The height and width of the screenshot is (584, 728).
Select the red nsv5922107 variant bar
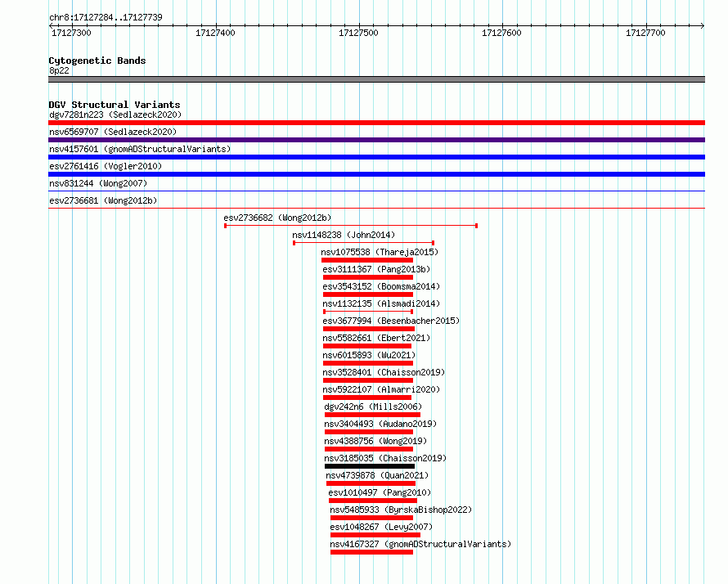click(367, 398)
